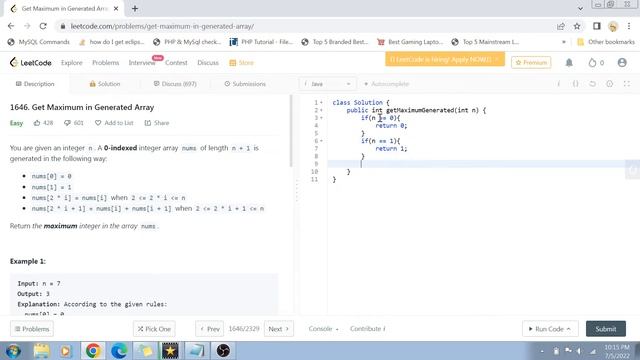Open Interview navigation item
This screenshot has width=640, height=360.
(x=142, y=62)
